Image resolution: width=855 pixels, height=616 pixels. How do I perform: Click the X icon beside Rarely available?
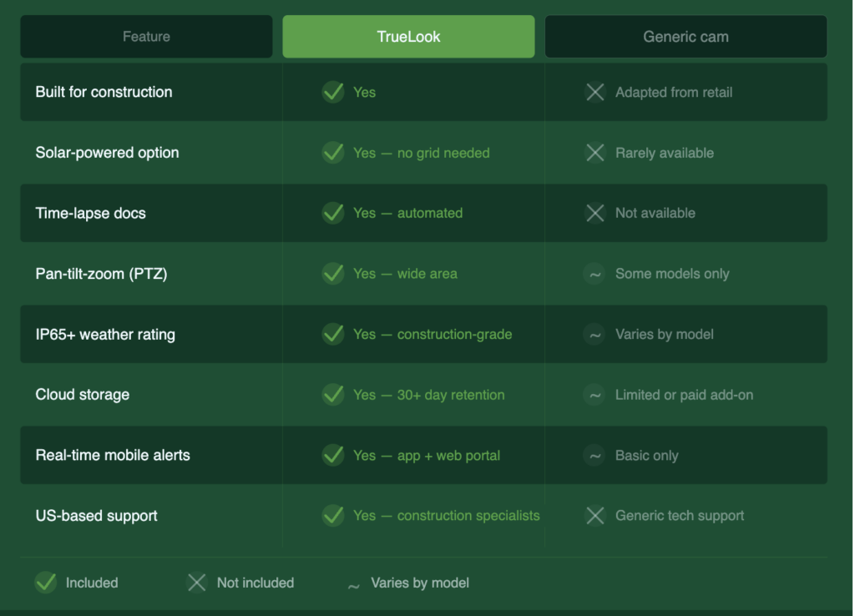click(595, 153)
